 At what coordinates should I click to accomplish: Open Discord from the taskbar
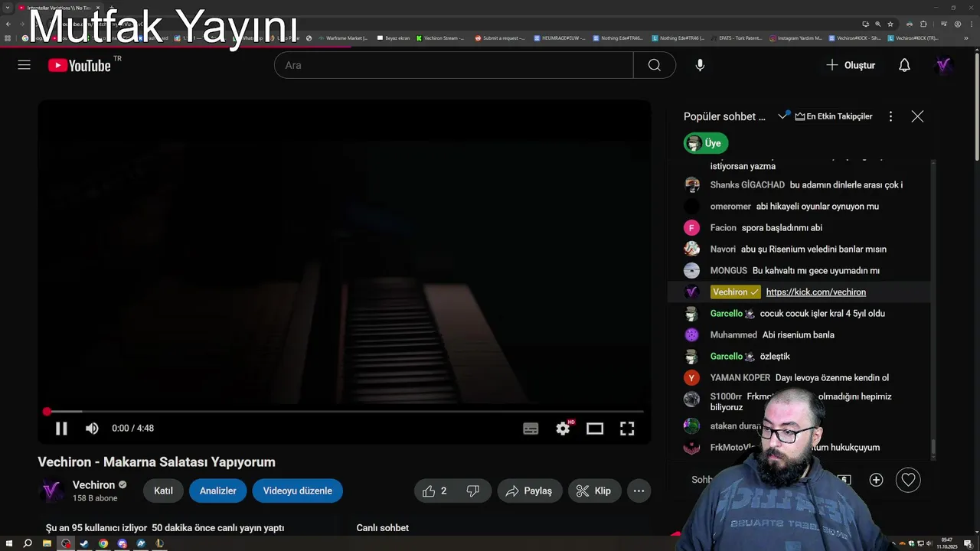click(122, 544)
